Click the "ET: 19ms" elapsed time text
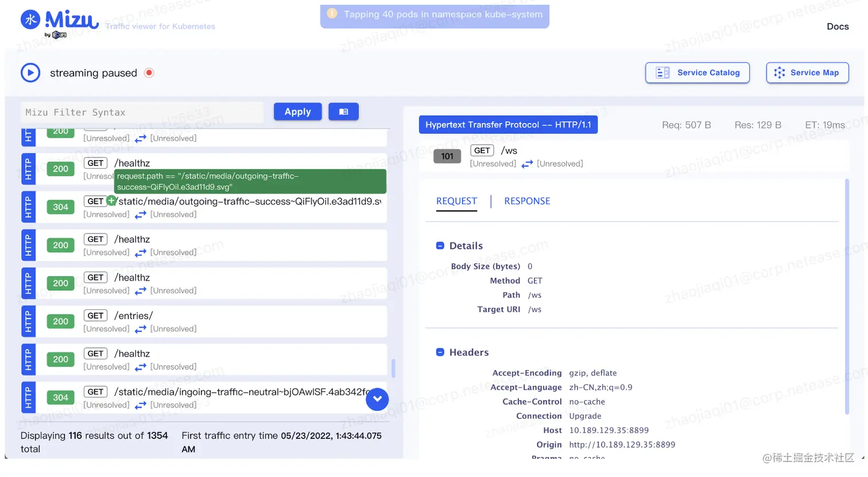The height and width of the screenshot is (477, 868). point(825,125)
